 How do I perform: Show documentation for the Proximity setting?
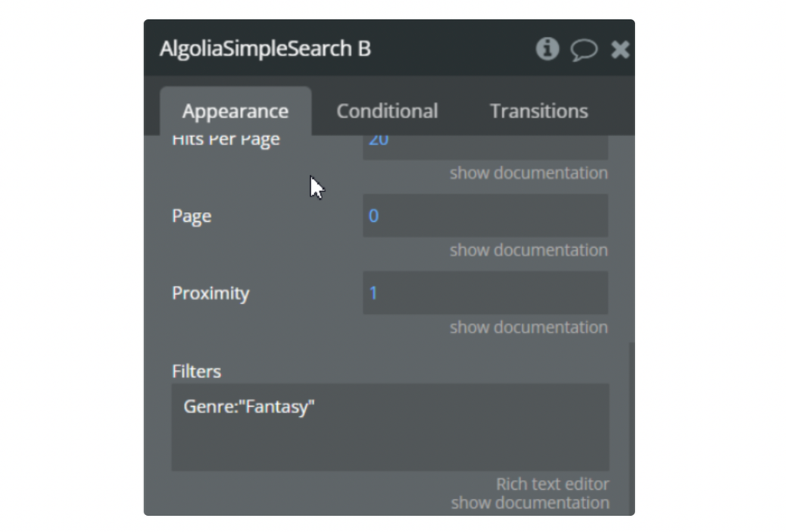coord(528,328)
